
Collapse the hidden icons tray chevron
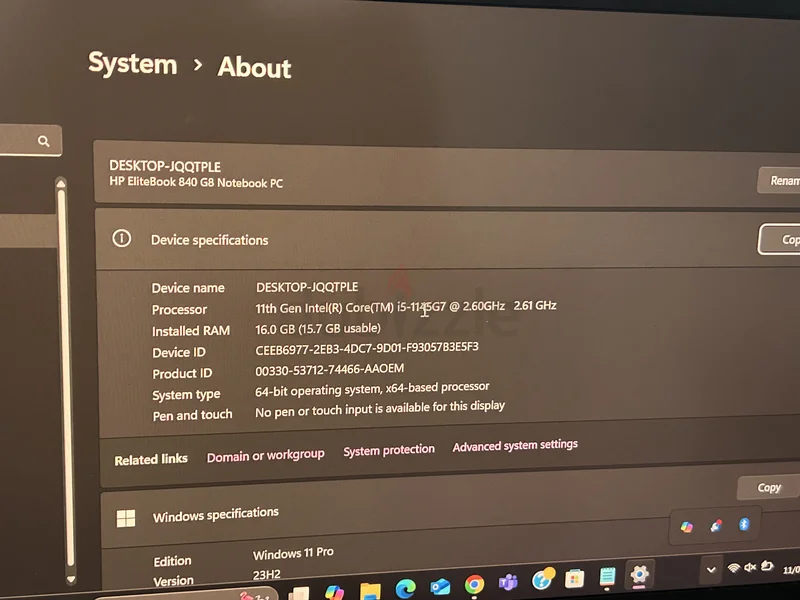pos(711,569)
